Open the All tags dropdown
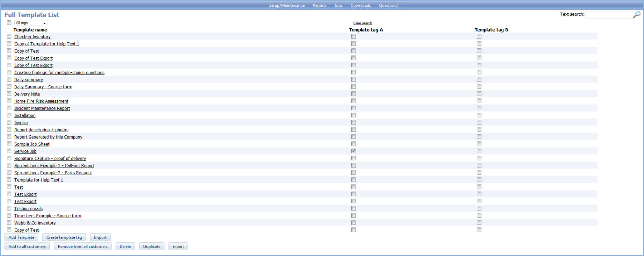Screen dimensions: 644x256 31,23
